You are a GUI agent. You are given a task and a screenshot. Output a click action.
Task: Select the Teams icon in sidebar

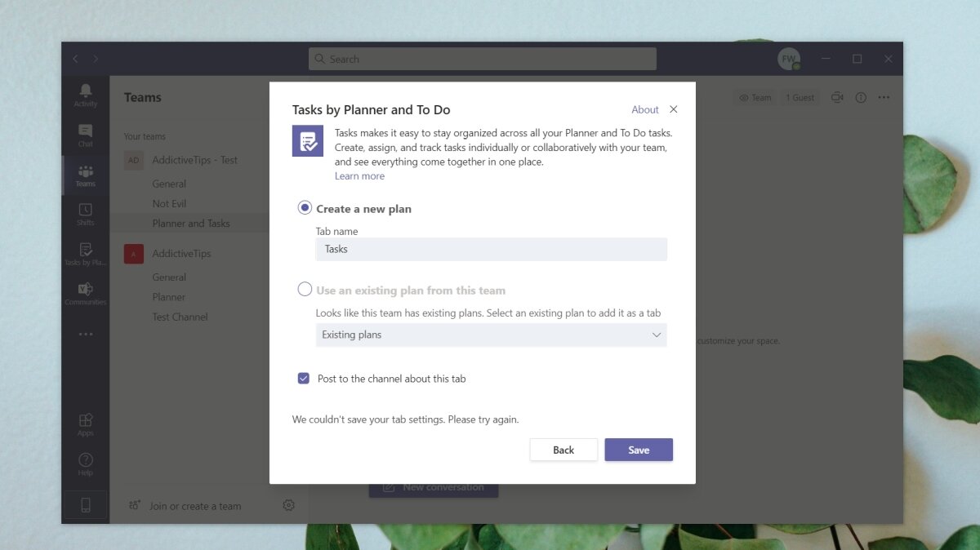85,174
